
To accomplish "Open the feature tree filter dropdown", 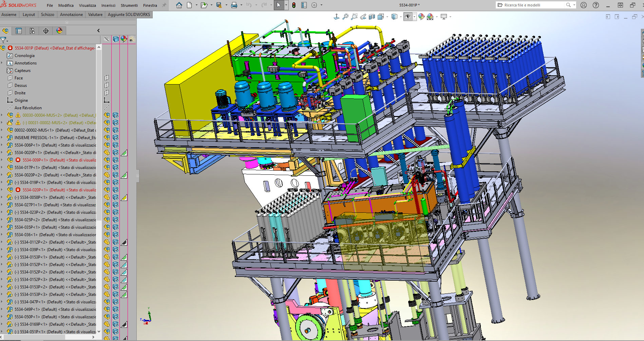I will point(4,40).
